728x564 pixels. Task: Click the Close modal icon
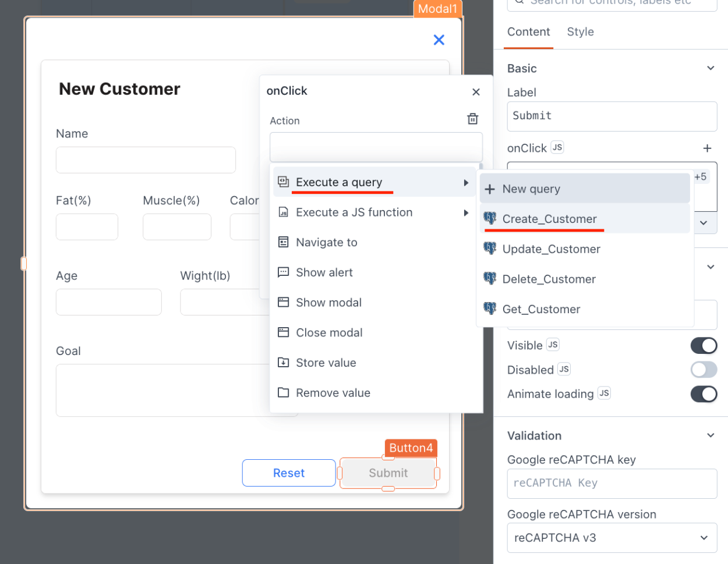(x=283, y=332)
